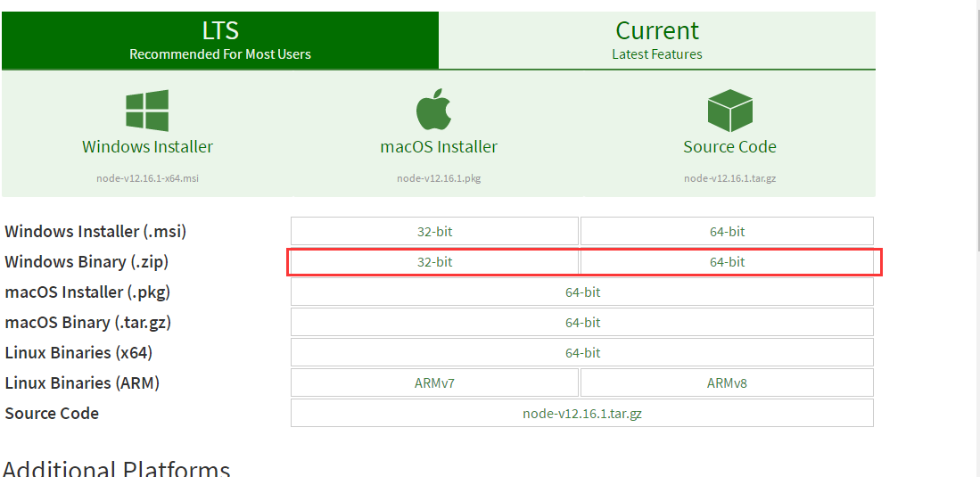Screen dimensions: 980x477
Task: Click the Apple logo icon
Action: click(434, 111)
